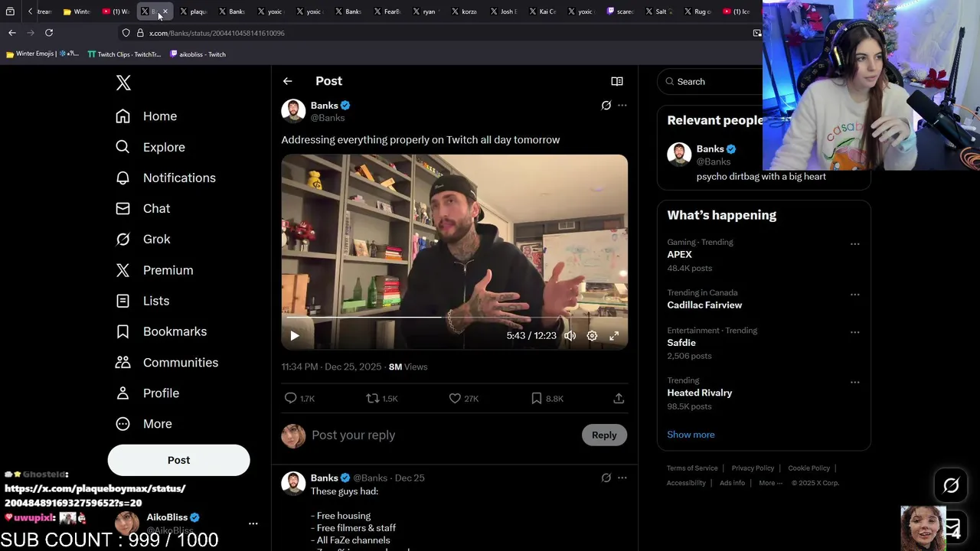Open options for Heated Rivalry trend
Image resolution: width=980 pixels, height=551 pixels.
point(855,382)
